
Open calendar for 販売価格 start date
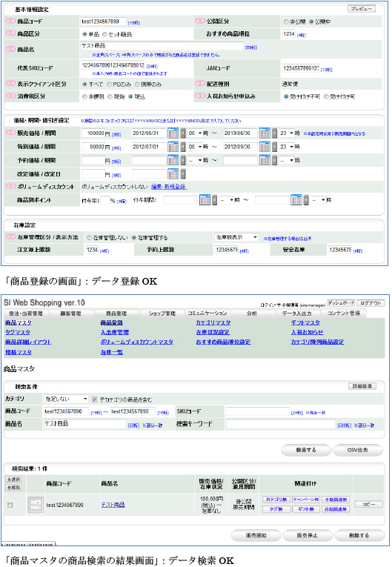173,133
